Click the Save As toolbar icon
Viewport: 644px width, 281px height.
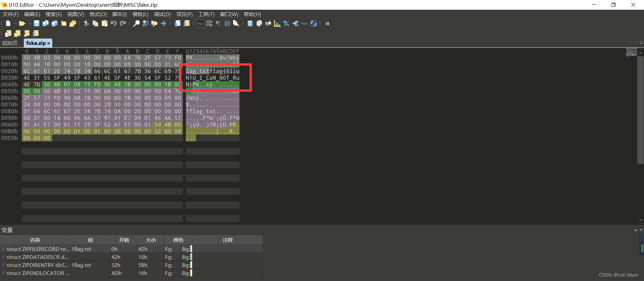click(x=46, y=23)
